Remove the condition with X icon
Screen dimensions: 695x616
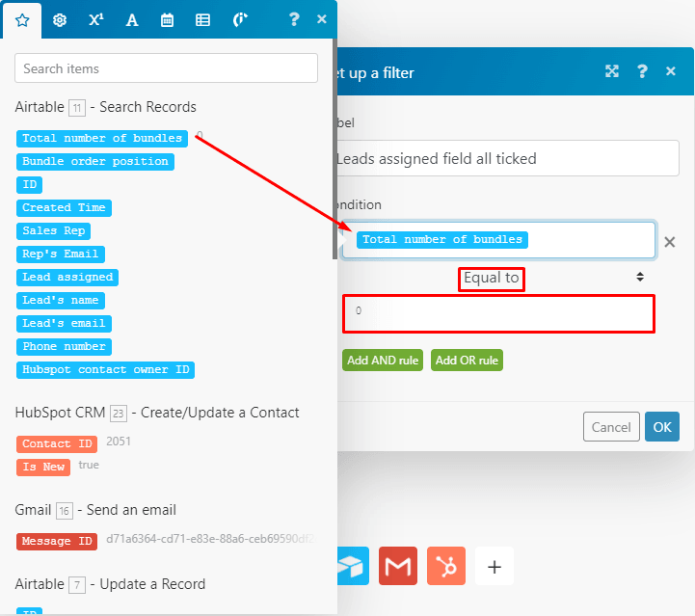pyautogui.click(x=670, y=242)
